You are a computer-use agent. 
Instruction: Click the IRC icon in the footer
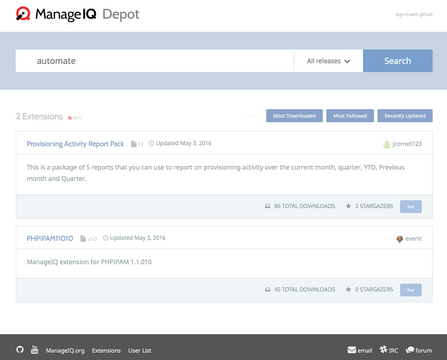click(x=384, y=349)
